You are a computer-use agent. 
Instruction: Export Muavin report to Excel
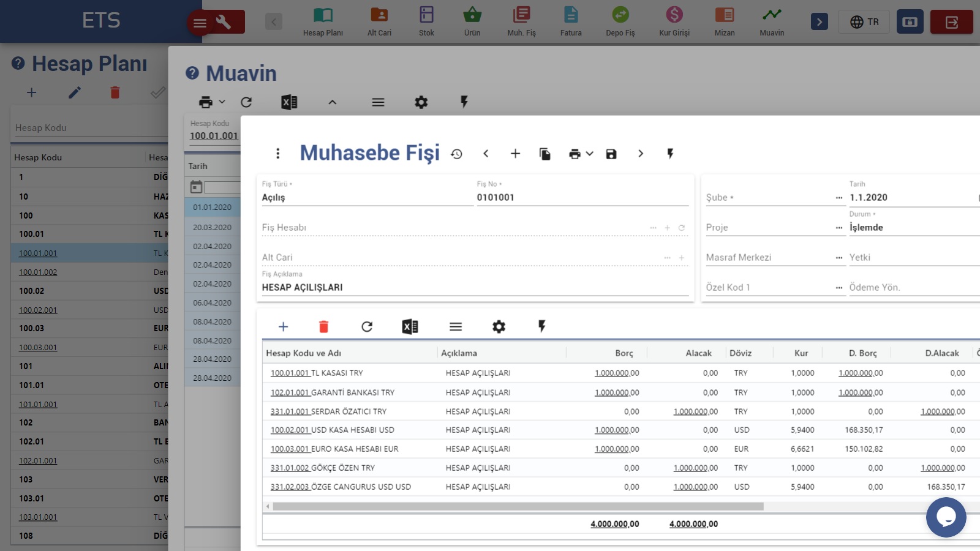(289, 102)
